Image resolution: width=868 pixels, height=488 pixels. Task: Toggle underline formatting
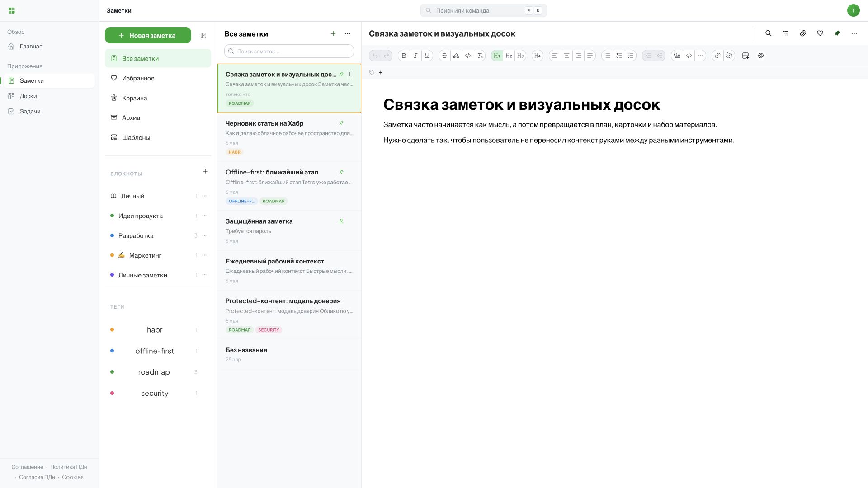(427, 56)
